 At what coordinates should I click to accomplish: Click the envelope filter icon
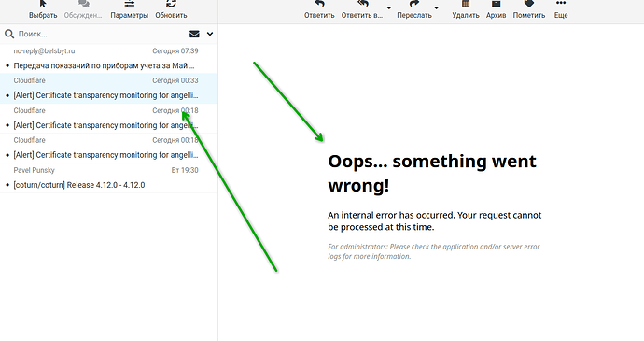pos(194,34)
